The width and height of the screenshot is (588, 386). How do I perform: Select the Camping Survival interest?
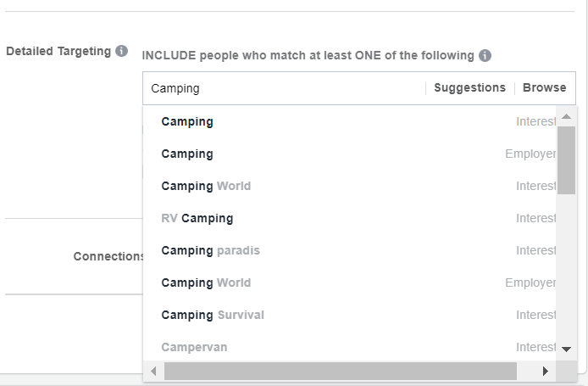tap(213, 315)
